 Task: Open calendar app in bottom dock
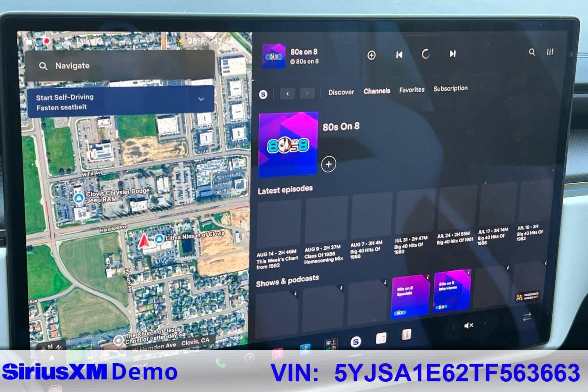coord(381,338)
